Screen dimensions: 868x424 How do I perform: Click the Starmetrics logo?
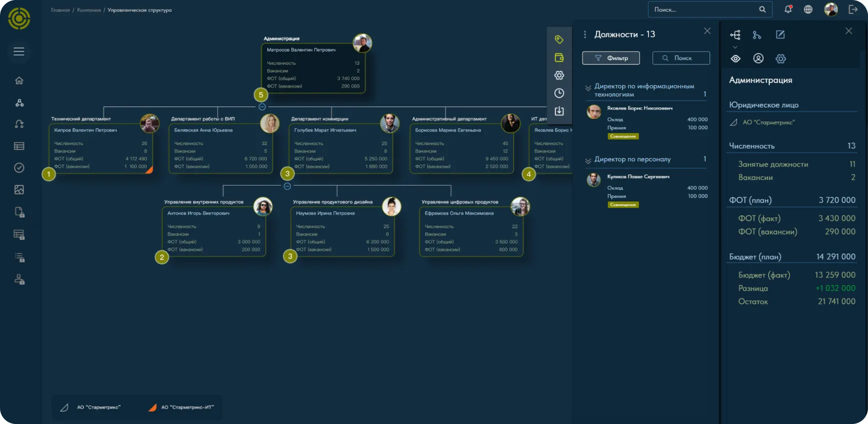click(19, 18)
